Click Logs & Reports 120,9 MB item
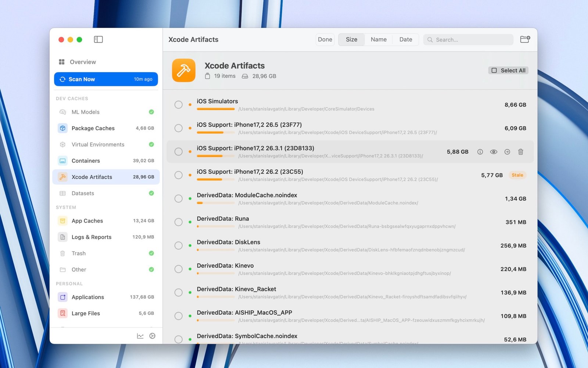The width and height of the screenshot is (588, 368). (106, 237)
